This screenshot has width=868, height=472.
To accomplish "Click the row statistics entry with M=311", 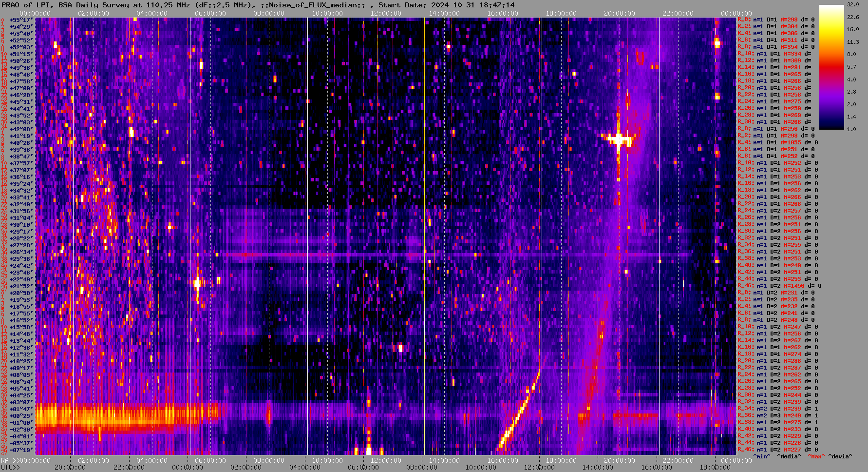I will [x=776, y=40].
